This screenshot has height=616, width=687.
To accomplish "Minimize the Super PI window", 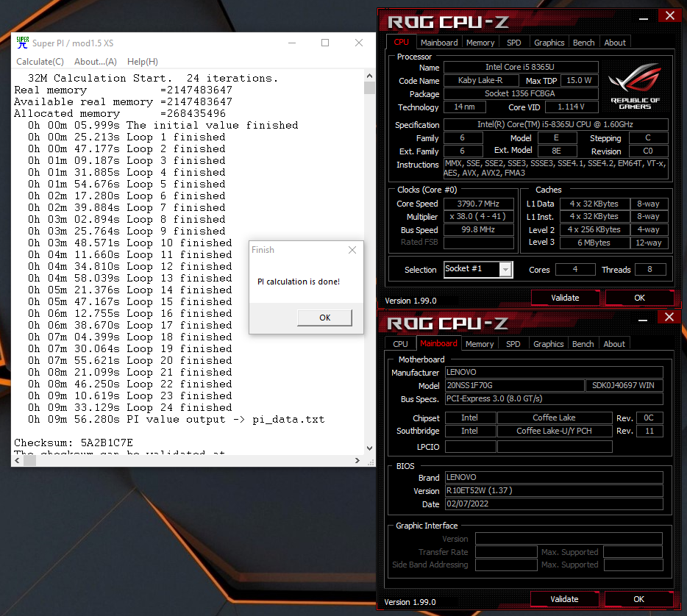I will (x=292, y=43).
